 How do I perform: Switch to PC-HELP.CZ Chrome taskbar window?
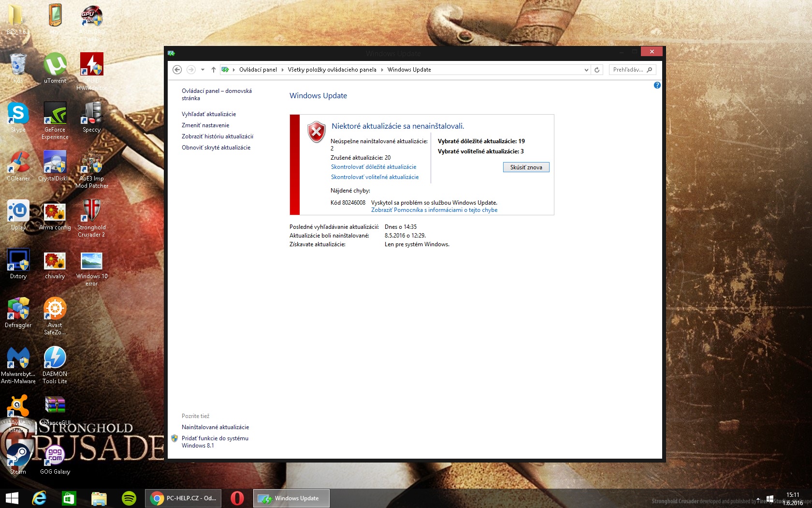pyautogui.click(x=184, y=498)
